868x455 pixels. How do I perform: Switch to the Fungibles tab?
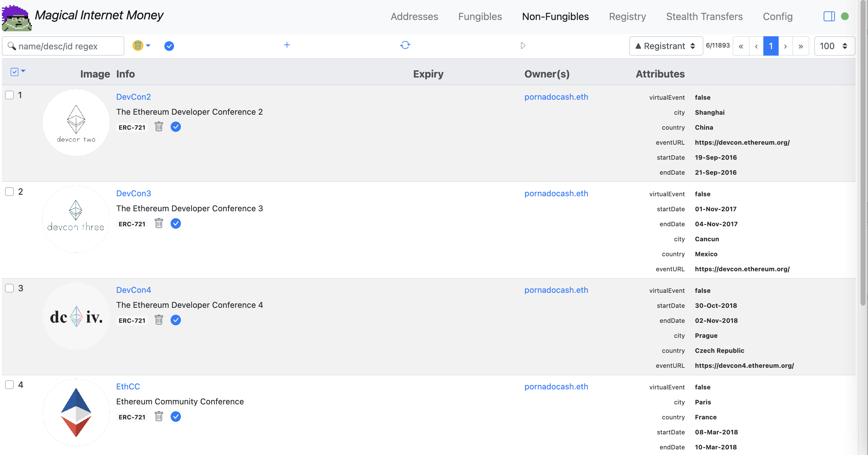click(x=480, y=16)
